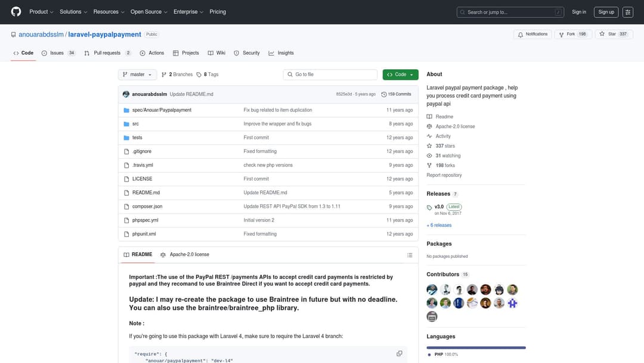Click the LICENSE file icon

click(126, 179)
